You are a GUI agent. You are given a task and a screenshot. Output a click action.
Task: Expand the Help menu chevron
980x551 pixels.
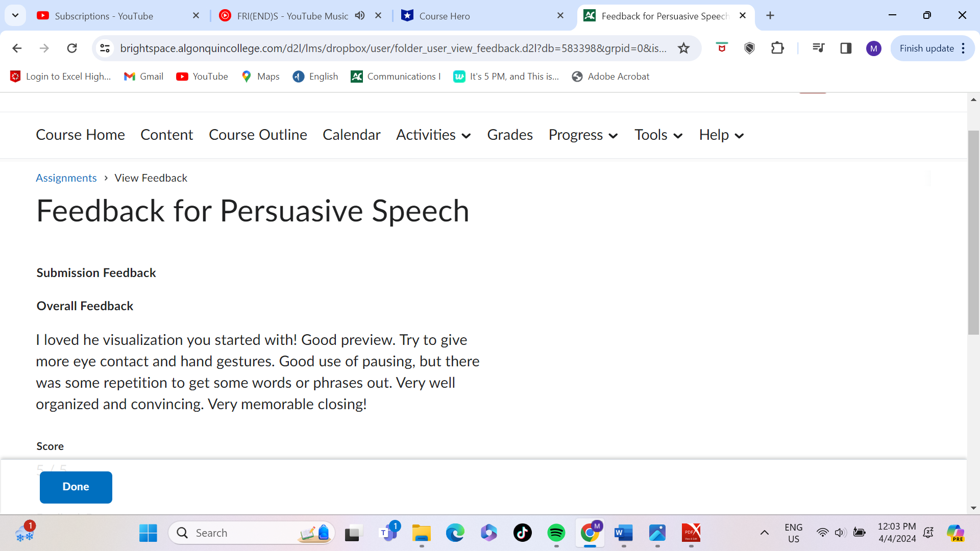[740, 136]
